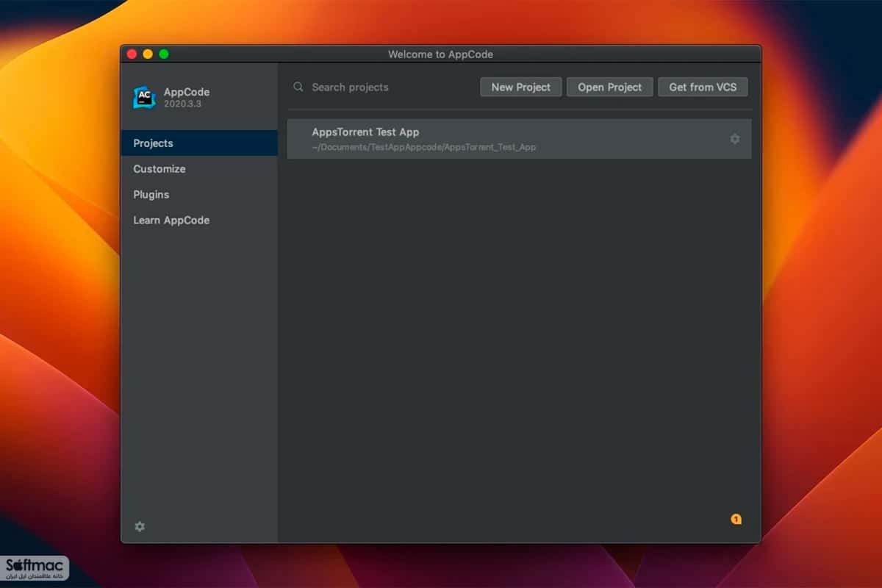Click the AppCode logo icon
882x588 pixels.
coord(144,97)
